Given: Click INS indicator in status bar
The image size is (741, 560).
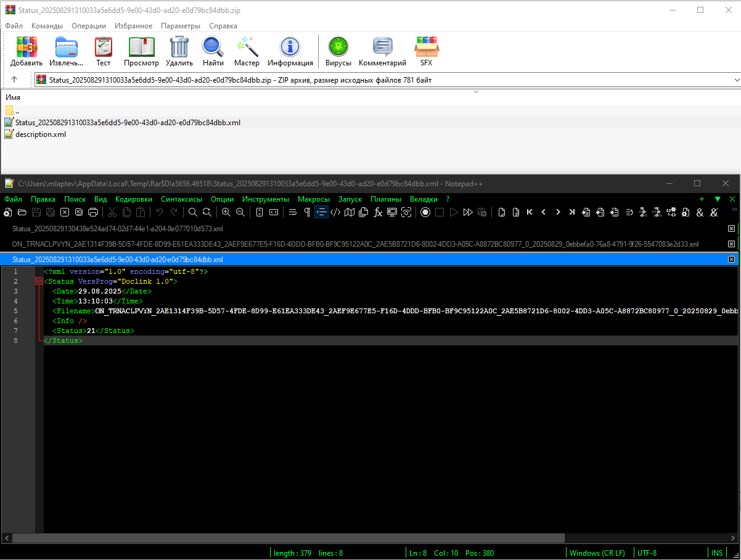Looking at the screenshot, I should click(717, 553).
